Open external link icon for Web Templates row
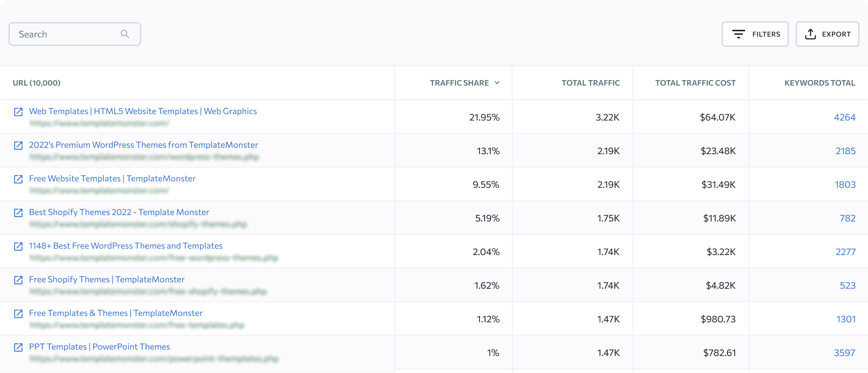The image size is (868, 373). [x=18, y=112]
